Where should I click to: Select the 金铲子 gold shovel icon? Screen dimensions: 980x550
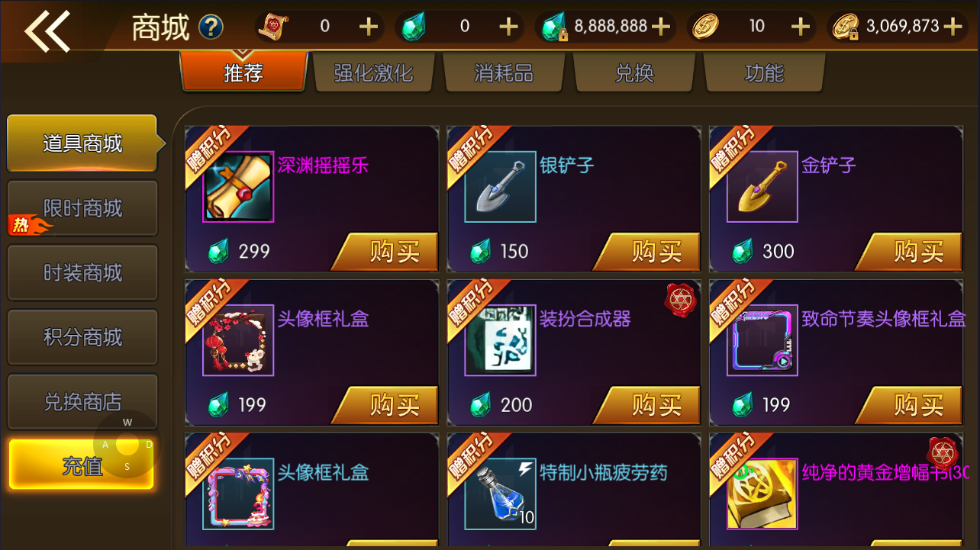[762, 187]
